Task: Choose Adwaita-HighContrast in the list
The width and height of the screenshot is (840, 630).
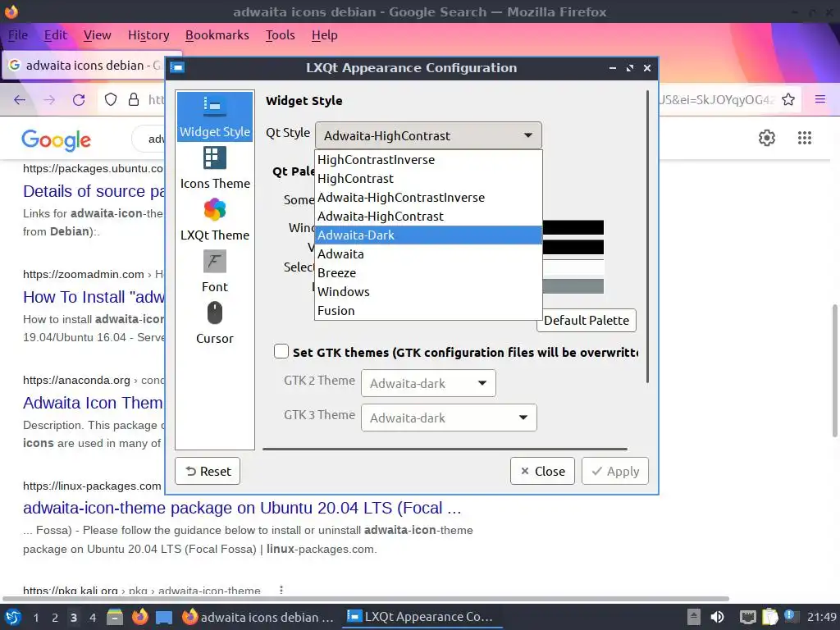Action: tap(428, 216)
